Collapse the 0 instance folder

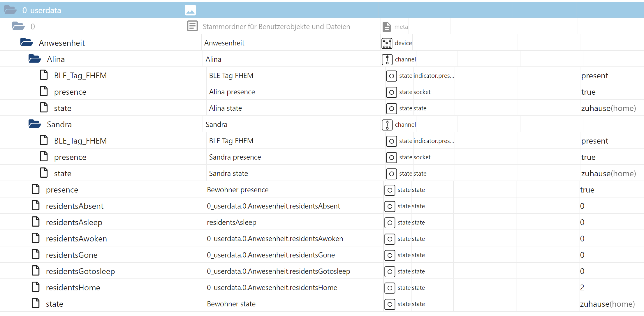pos(18,26)
